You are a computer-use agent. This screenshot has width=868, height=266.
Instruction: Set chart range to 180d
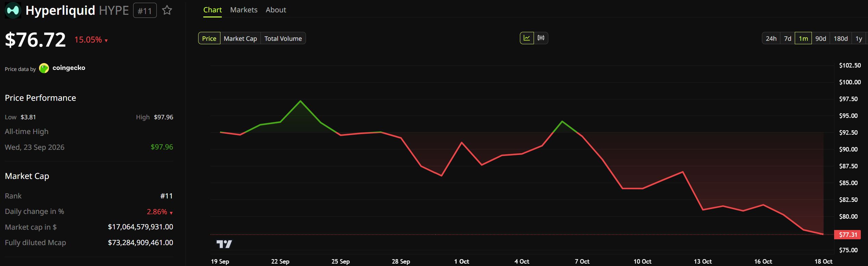coord(841,38)
